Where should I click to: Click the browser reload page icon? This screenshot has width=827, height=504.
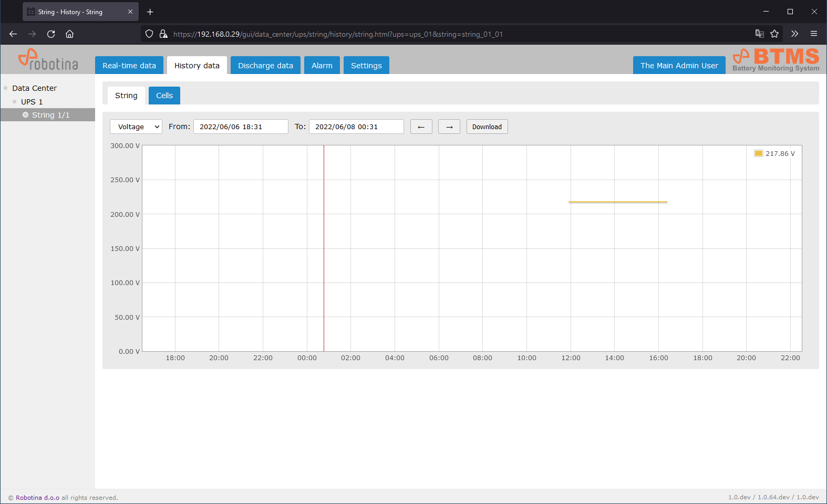click(51, 34)
